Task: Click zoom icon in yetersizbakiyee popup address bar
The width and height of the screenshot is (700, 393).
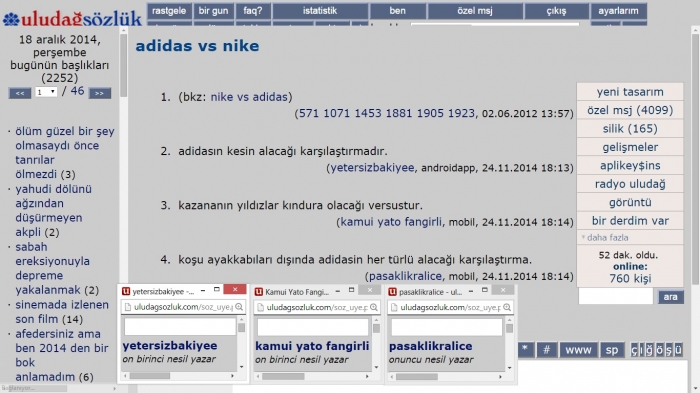Action: [x=239, y=307]
